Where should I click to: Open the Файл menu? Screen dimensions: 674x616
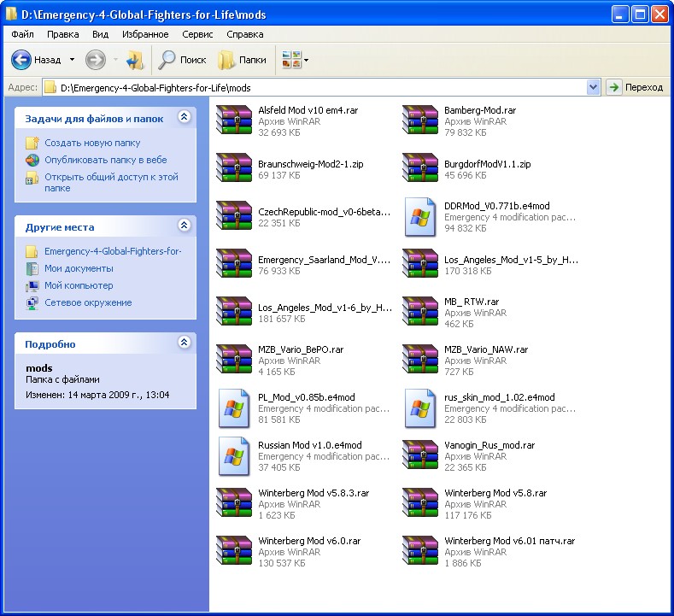[x=22, y=34]
